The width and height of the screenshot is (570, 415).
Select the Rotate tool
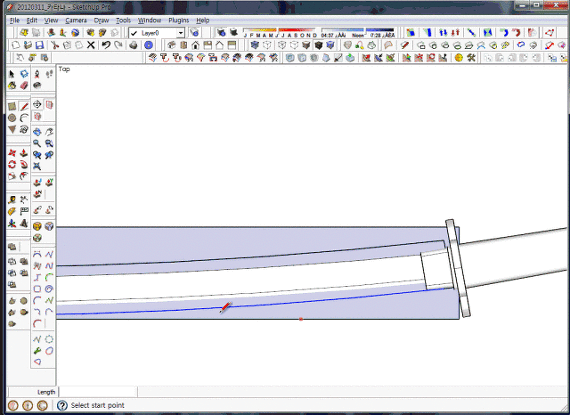pos(12,165)
